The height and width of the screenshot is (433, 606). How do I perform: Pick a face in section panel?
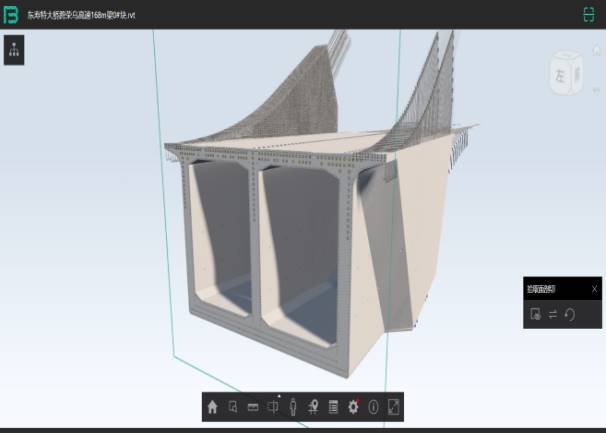point(536,314)
